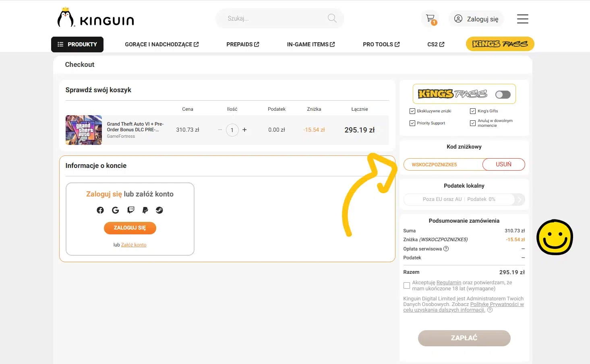
Task: Remove discount code with USUŃ button
Action: tap(503, 164)
